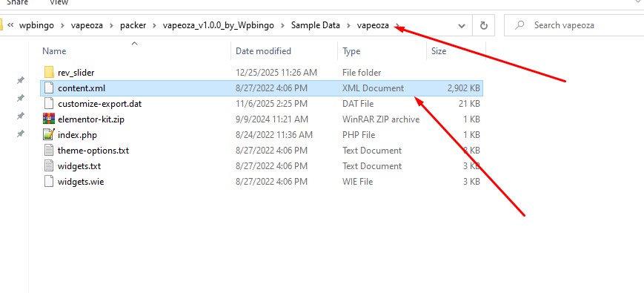Viewport: 644px width, 293px height.
Task: Select the customize-export.dat file icon
Action: click(49, 104)
